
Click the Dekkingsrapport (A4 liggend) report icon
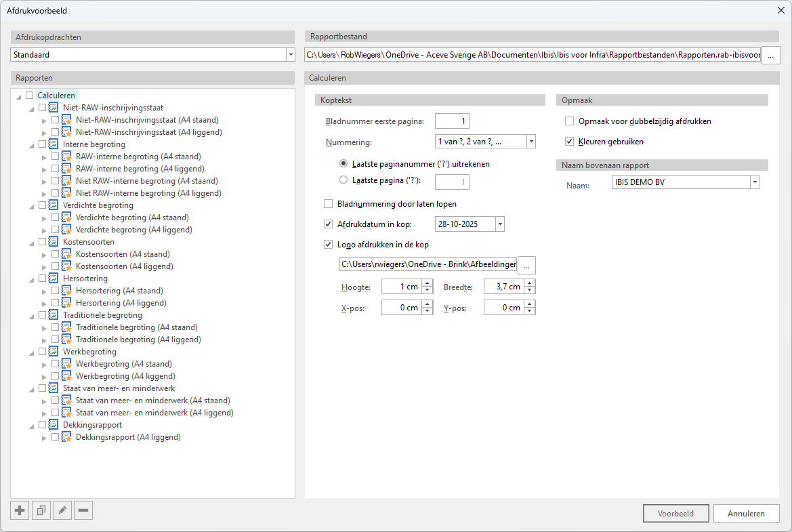point(66,438)
